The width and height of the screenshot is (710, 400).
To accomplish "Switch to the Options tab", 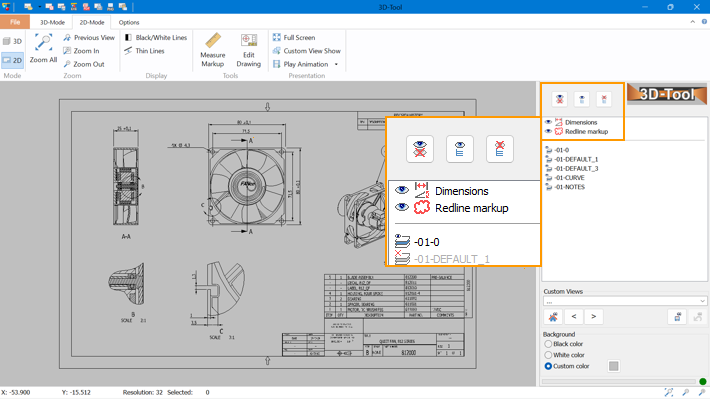I will [129, 21].
